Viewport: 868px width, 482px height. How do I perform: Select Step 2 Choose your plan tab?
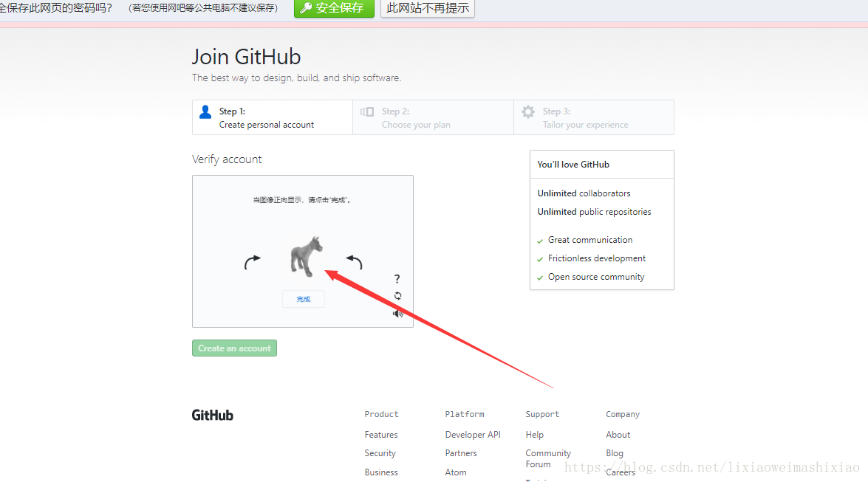[x=433, y=117]
